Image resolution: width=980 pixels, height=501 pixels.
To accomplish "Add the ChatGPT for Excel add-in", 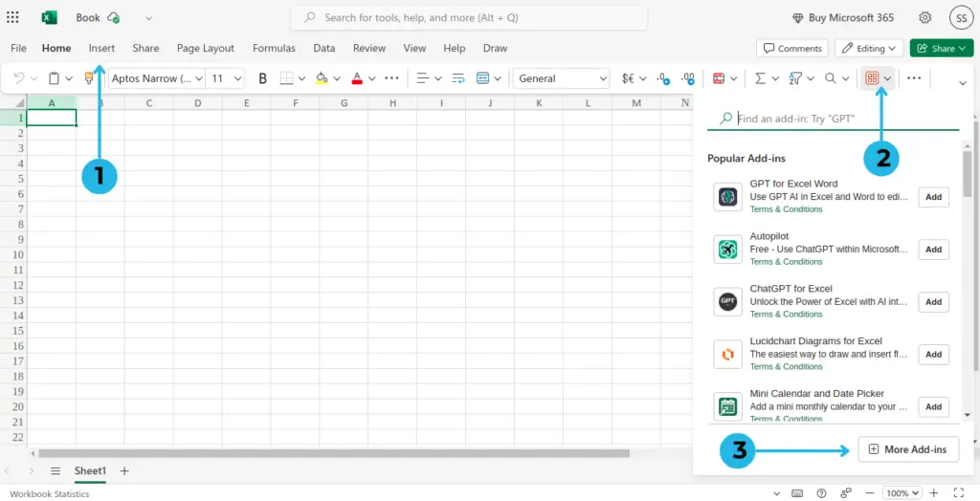I will pyautogui.click(x=934, y=302).
